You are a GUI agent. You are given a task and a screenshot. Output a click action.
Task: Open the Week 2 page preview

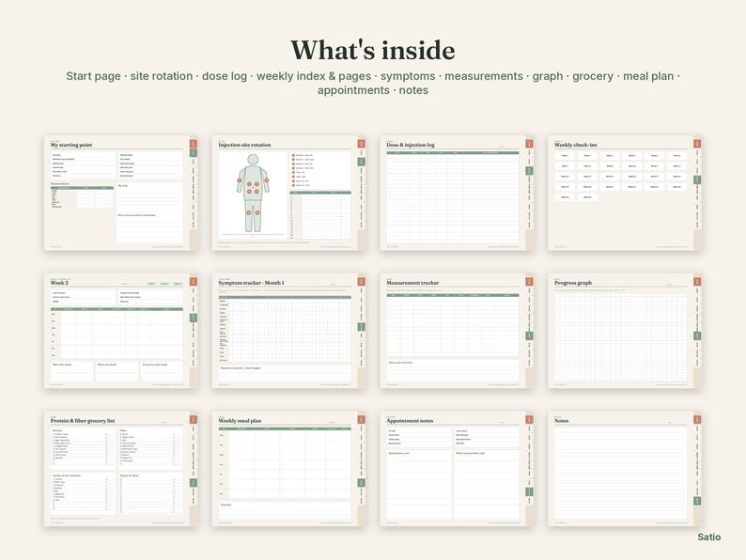[121, 331]
